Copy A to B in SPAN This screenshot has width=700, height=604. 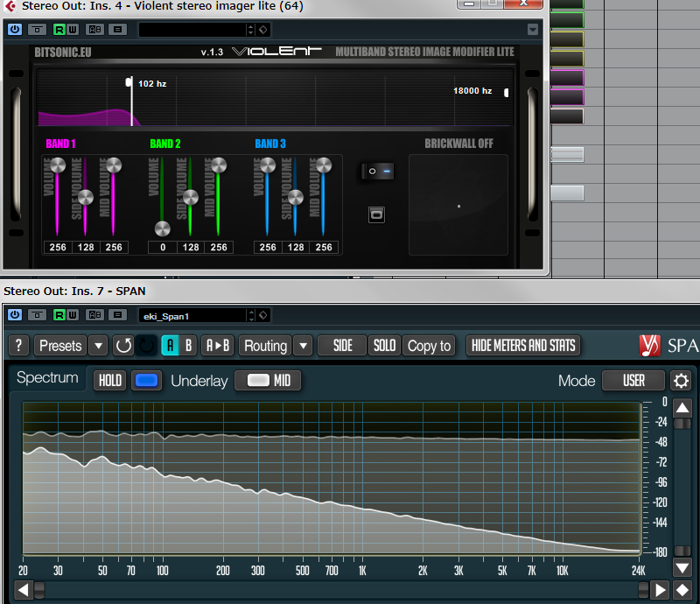click(217, 346)
